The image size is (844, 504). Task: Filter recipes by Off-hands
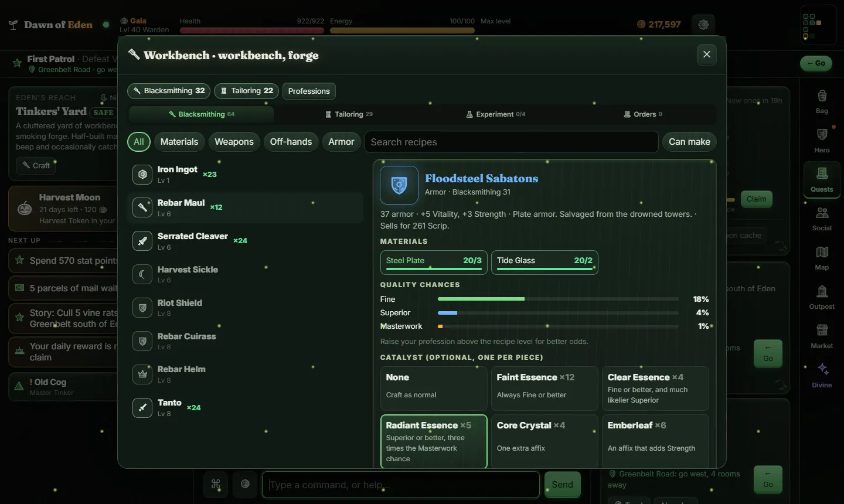(x=291, y=142)
